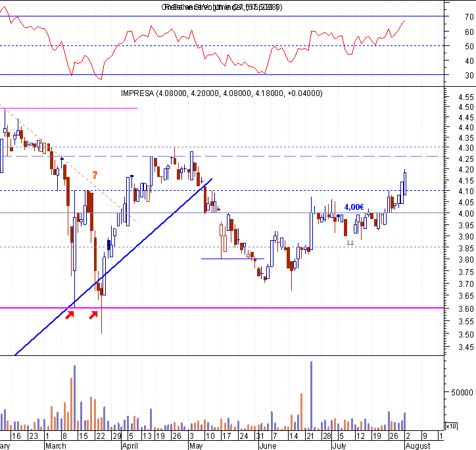Click the 70 level on RSI scale
Viewport: 476px width, 450px height.
pyautogui.click(x=469, y=16)
